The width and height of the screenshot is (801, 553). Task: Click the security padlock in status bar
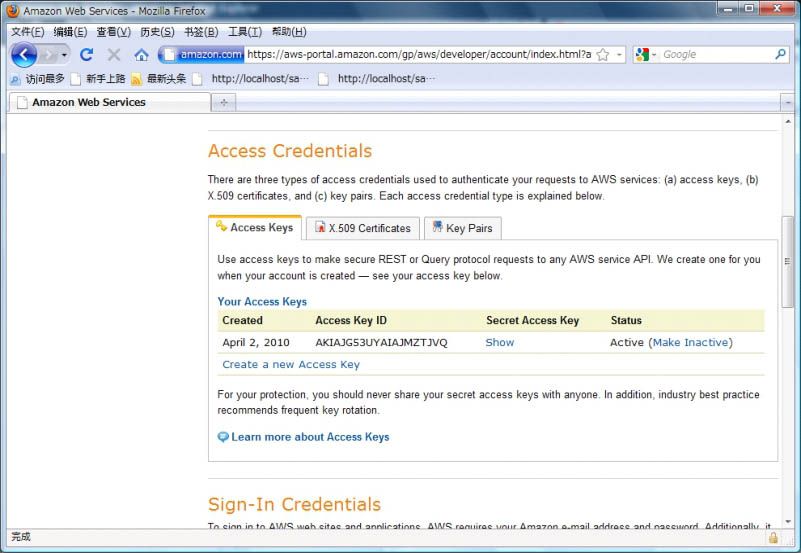click(773, 537)
